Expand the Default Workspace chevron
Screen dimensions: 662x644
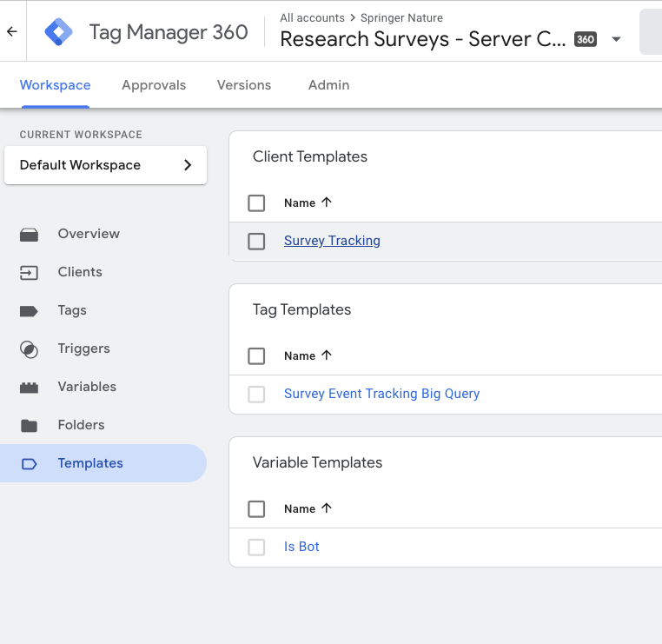[x=188, y=165]
